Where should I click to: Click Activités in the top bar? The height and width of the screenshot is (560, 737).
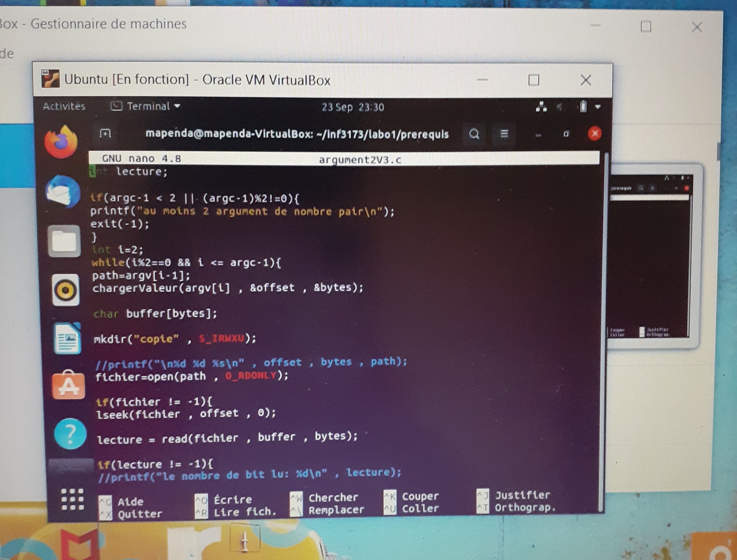64,106
